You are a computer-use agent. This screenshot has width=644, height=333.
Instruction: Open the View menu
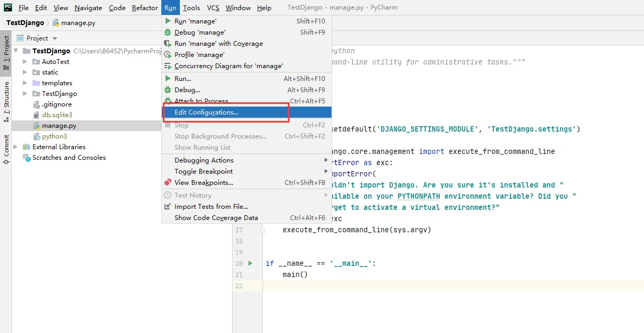coord(61,7)
